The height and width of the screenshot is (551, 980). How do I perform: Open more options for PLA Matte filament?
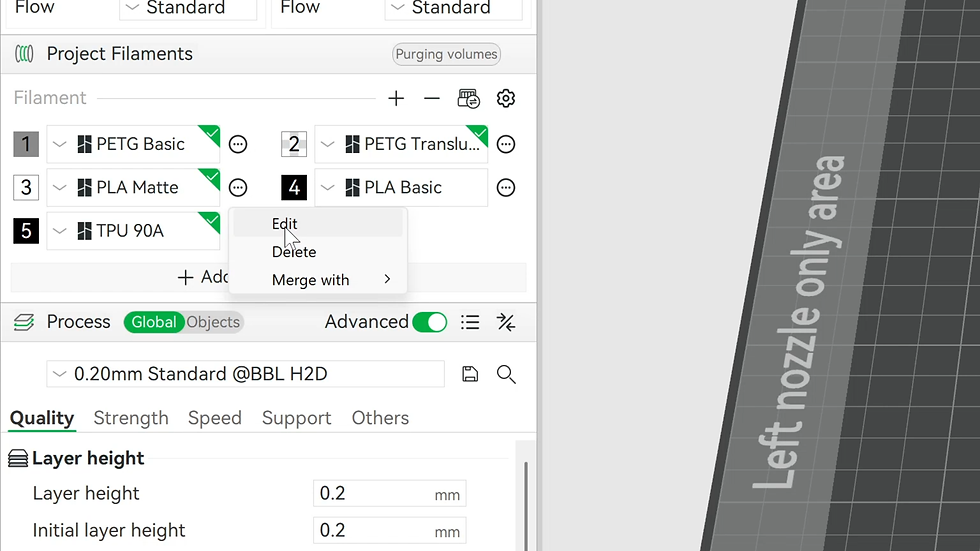pyautogui.click(x=238, y=187)
